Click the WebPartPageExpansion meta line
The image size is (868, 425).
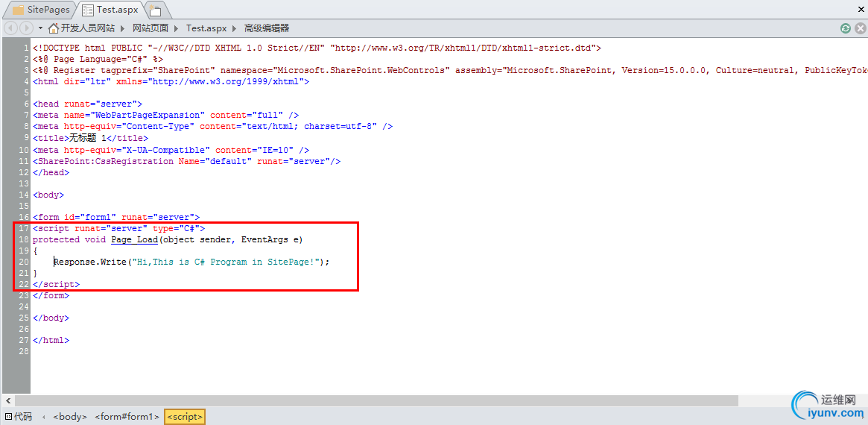(165, 116)
